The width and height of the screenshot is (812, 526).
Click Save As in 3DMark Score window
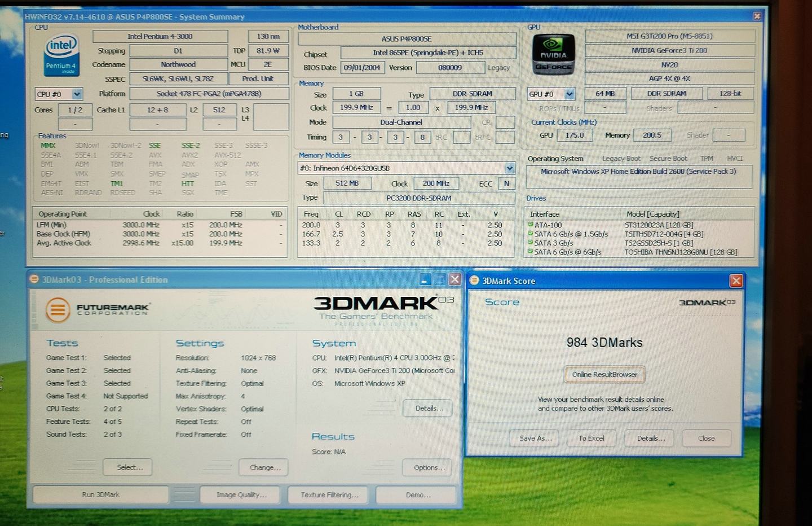tap(535, 438)
